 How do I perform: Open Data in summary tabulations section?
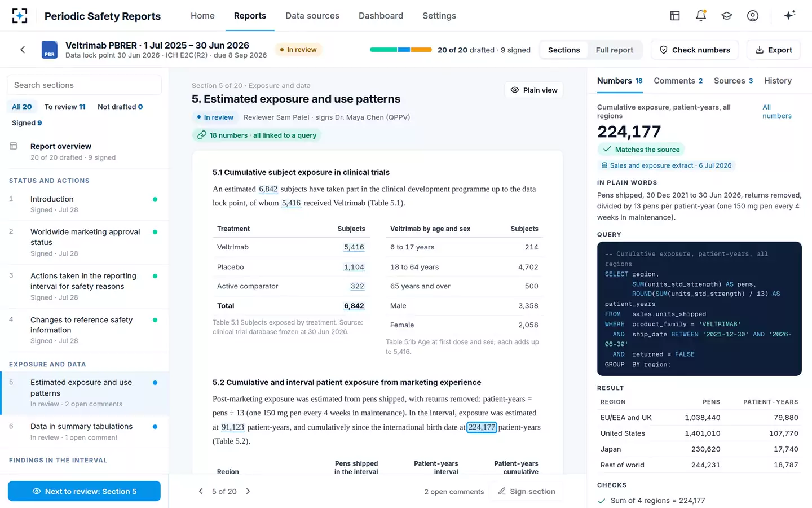pyautogui.click(x=85, y=432)
